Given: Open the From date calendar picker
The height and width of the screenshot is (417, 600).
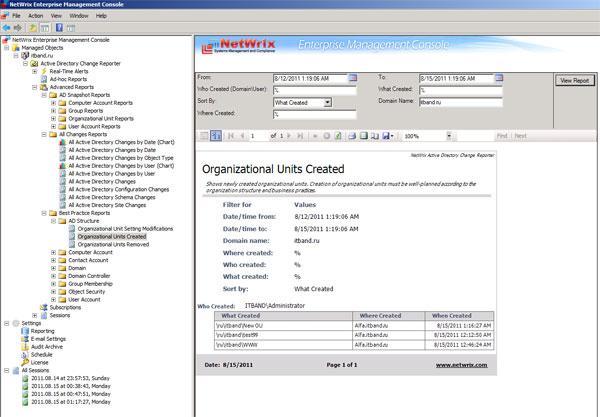Looking at the screenshot, I should 353,77.
